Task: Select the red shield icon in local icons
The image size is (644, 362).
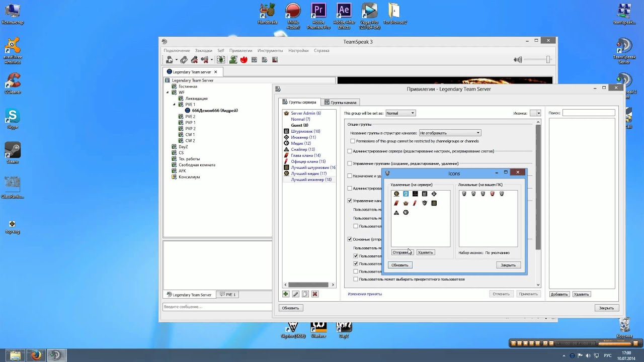Action: [492, 194]
